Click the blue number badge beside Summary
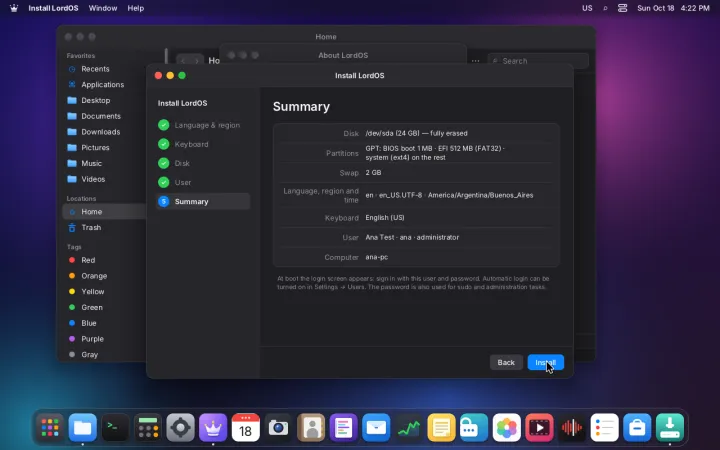Screen dimensions: 720x450 click(163, 201)
